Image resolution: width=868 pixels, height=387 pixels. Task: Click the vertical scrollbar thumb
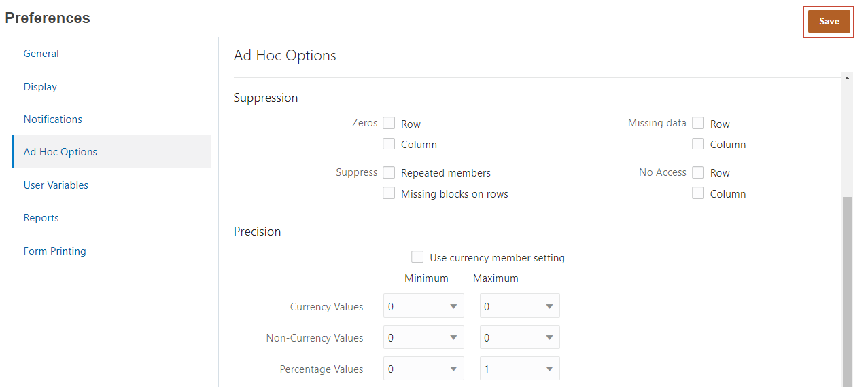click(847, 292)
